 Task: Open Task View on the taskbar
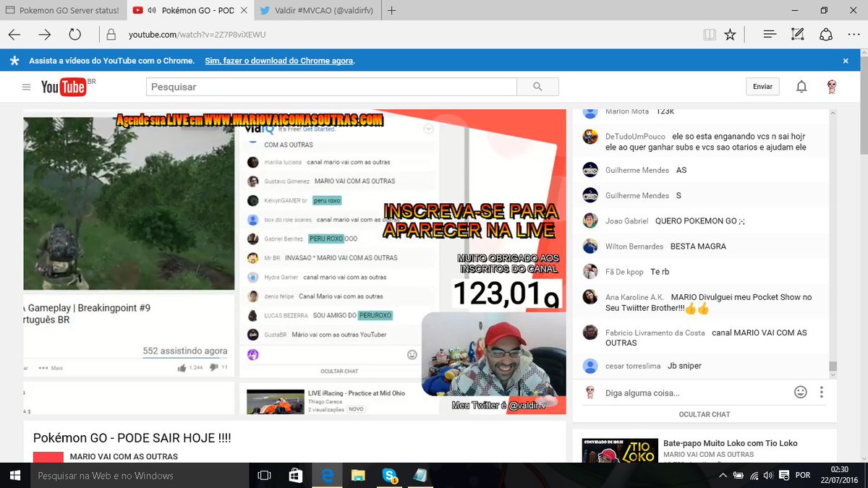tap(264, 476)
